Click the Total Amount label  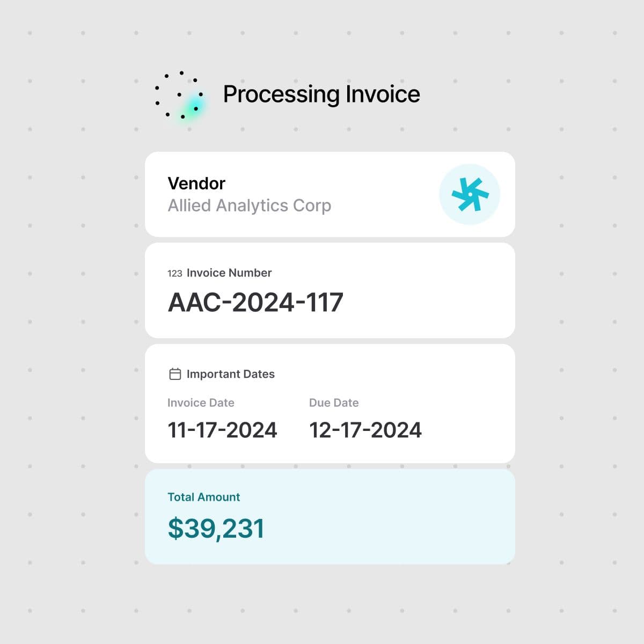203,497
